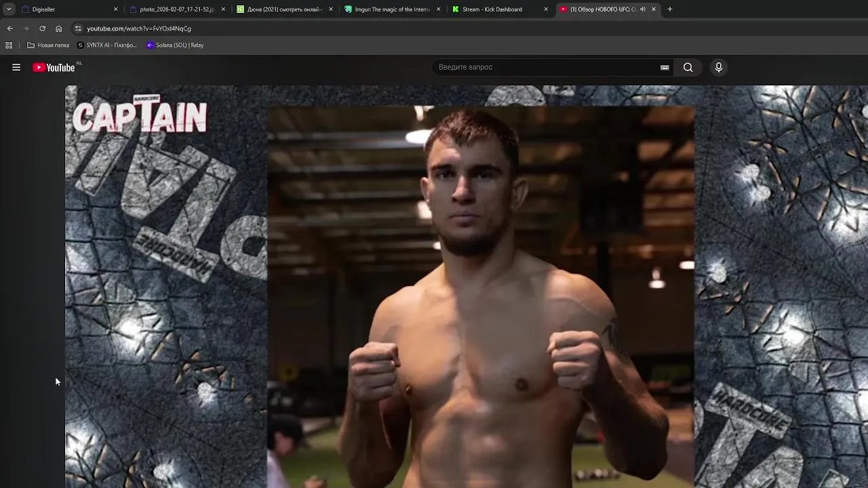Switch to the Stream - Kick Dashboard tab

pos(500,9)
